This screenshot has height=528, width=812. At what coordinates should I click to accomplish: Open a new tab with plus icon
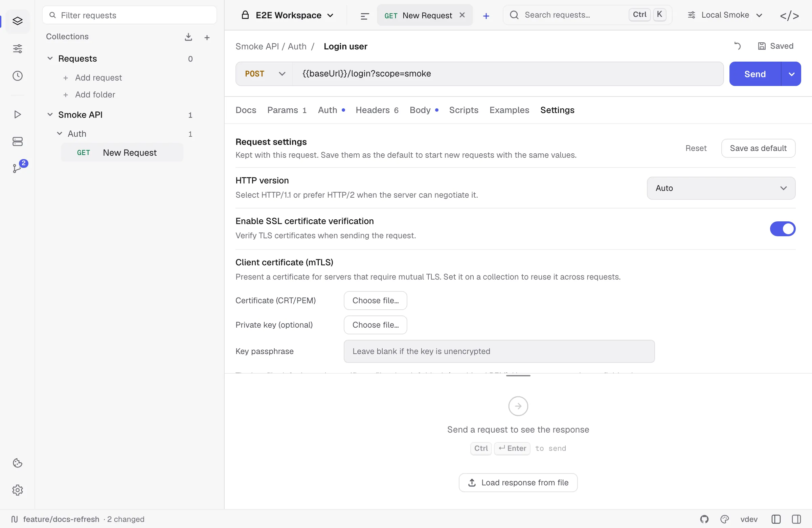click(486, 16)
